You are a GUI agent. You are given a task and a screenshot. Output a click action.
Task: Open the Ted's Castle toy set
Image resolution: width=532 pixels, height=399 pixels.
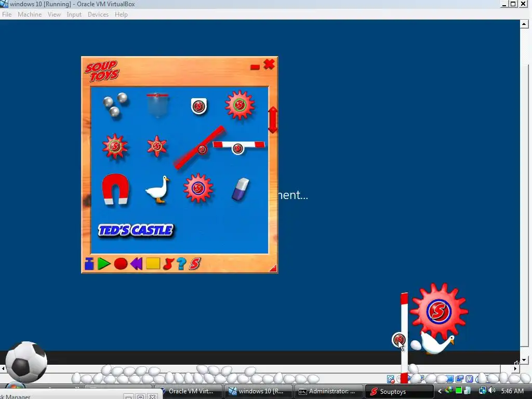[136, 230]
